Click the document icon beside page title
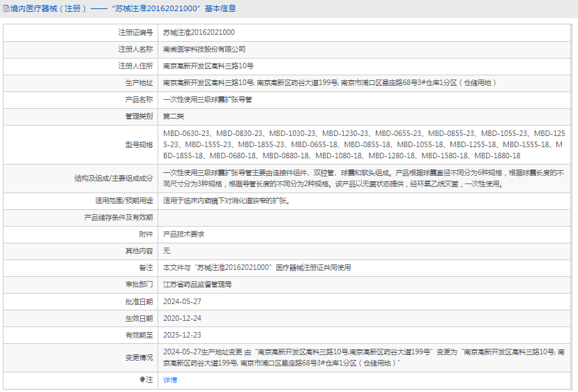Image resolution: width=578 pixels, height=392 pixels. [6, 8]
